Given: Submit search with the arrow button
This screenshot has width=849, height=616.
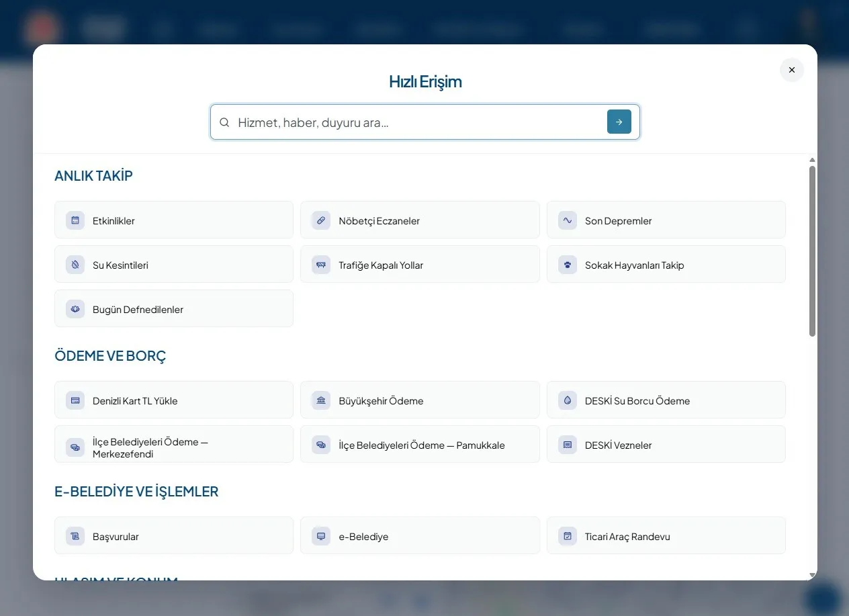Looking at the screenshot, I should 619,122.
